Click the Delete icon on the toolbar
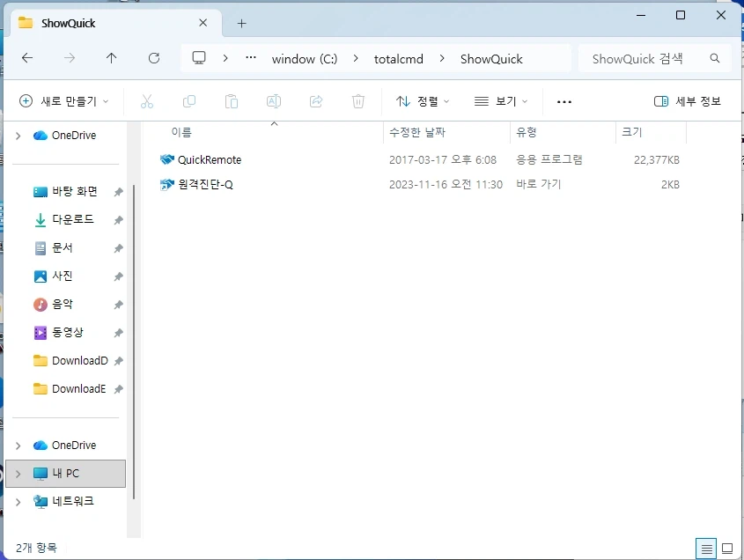744x560 pixels. coord(358,100)
